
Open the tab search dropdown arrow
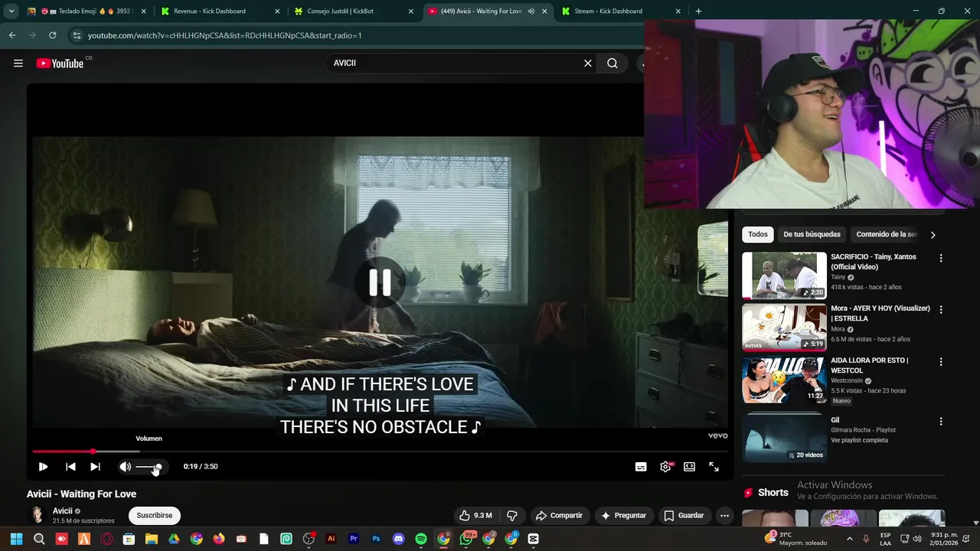point(11,11)
